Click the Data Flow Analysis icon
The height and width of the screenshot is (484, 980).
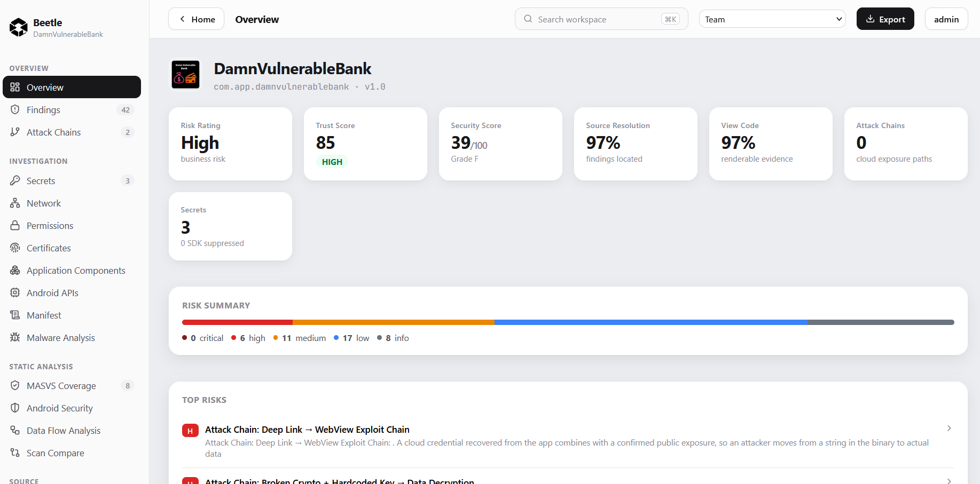(15, 430)
